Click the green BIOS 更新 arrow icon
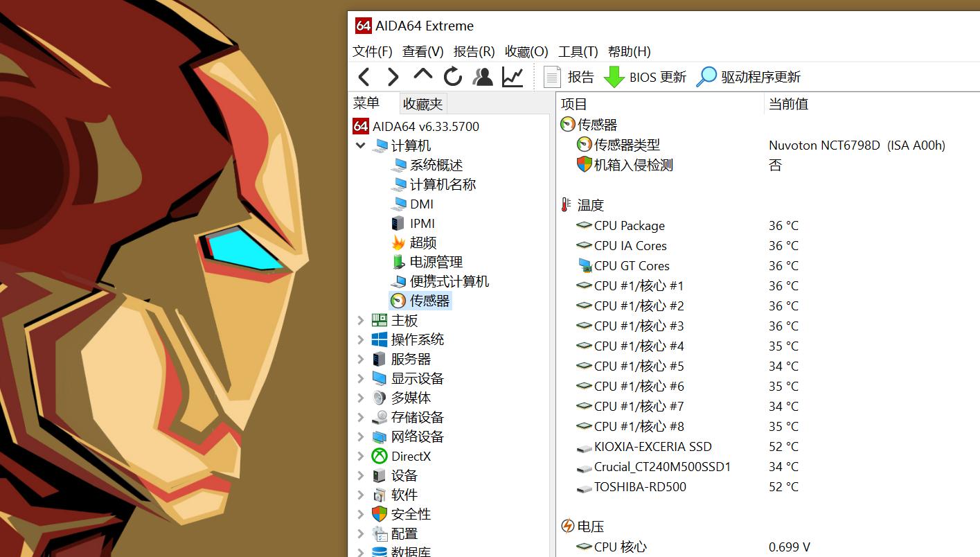980x557 pixels. [x=614, y=77]
